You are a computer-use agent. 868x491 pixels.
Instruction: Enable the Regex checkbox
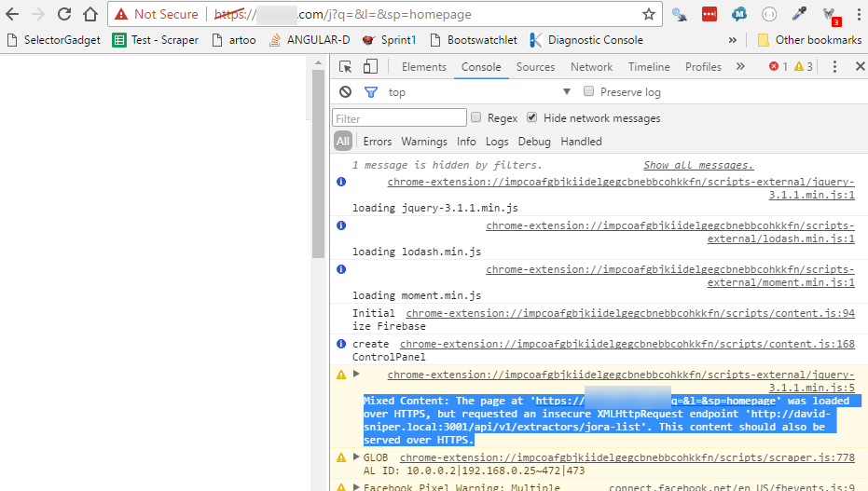point(476,117)
